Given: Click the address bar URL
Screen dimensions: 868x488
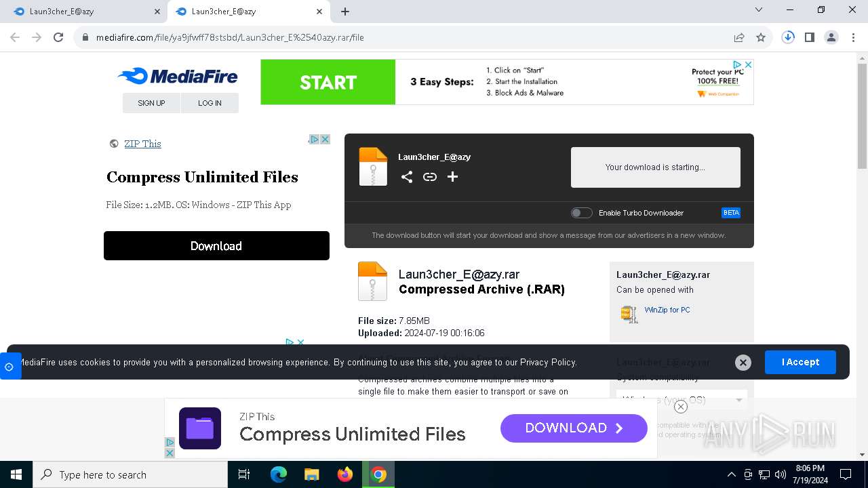Looking at the screenshot, I should [230, 37].
